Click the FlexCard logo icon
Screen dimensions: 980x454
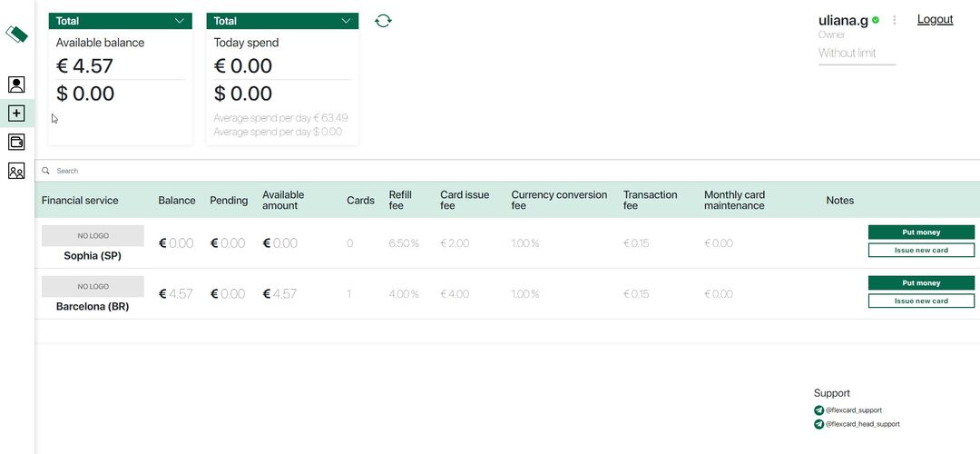[16, 35]
